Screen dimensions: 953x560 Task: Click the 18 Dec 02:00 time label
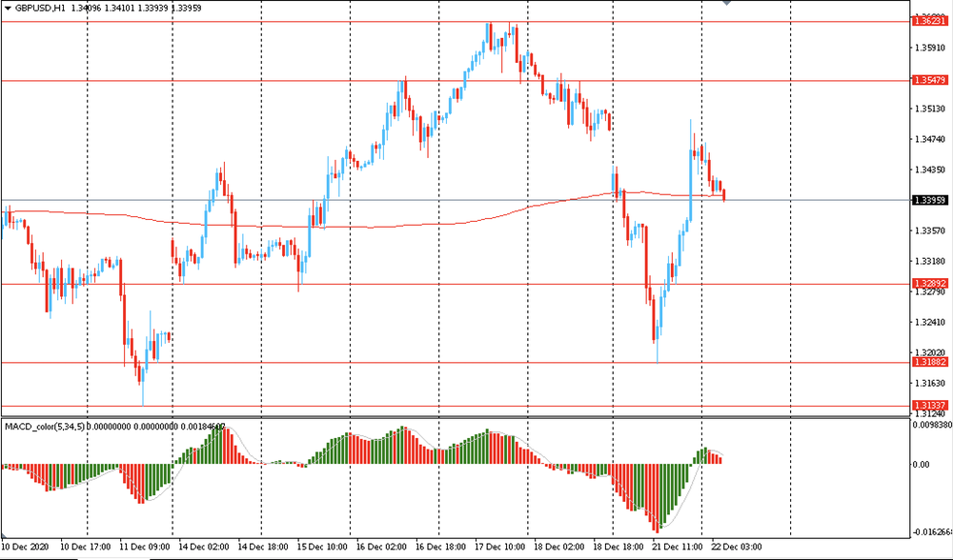pos(559,547)
